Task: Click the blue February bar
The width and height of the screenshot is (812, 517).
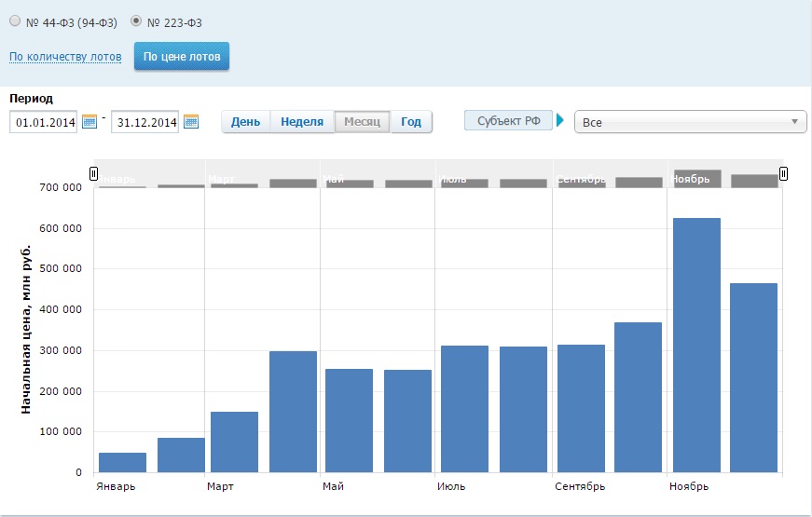Action: (x=181, y=456)
